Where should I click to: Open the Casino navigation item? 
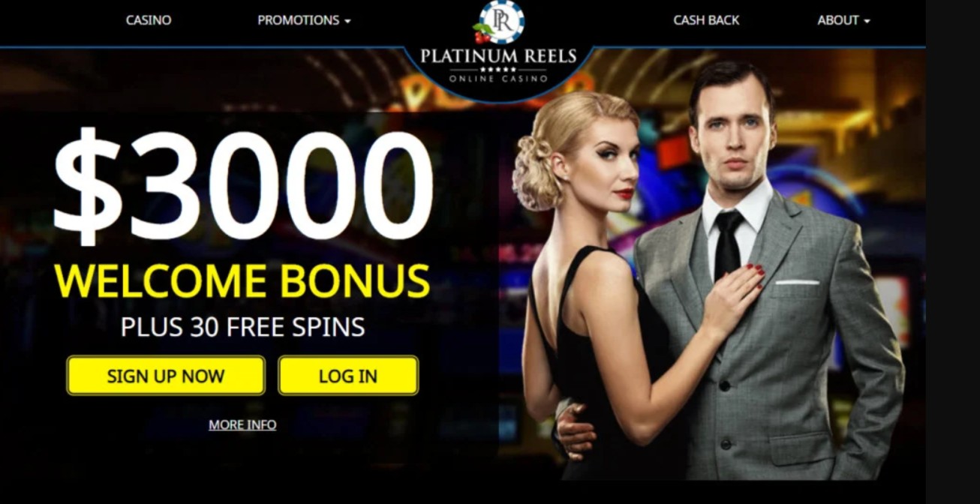pos(149,20)
